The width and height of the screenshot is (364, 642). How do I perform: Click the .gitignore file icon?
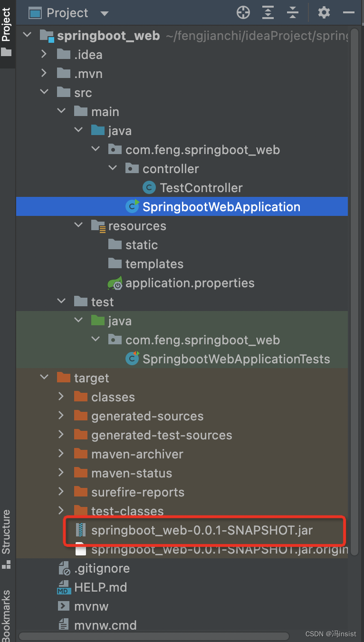point(64,568)
